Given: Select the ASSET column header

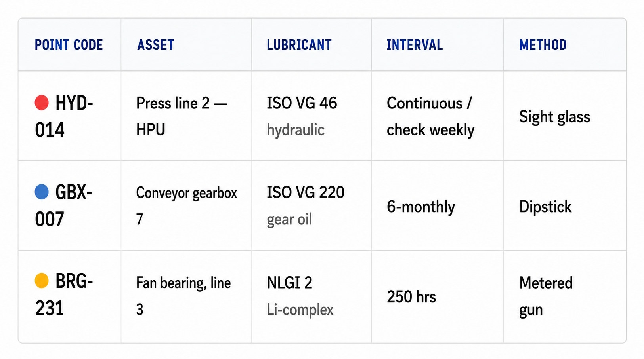Looking at the screenshot, I should (x=155, y=45).
